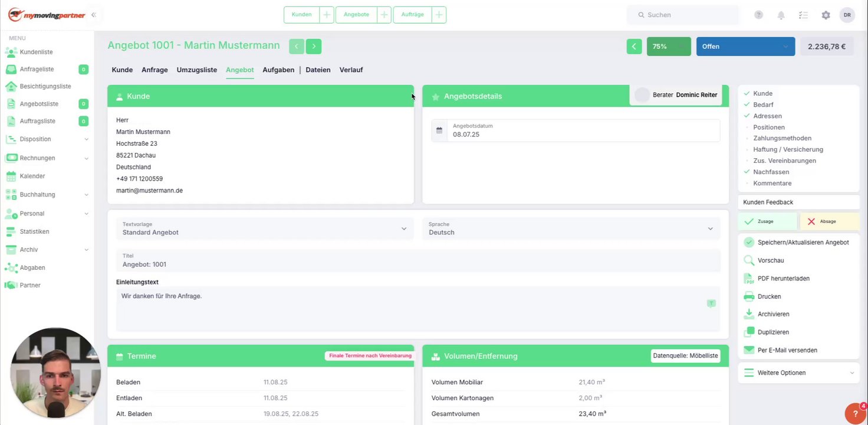Click the Drucken printer icon
Image resolution: width=868 pixels, height=425 pixels.
point(749,296)
